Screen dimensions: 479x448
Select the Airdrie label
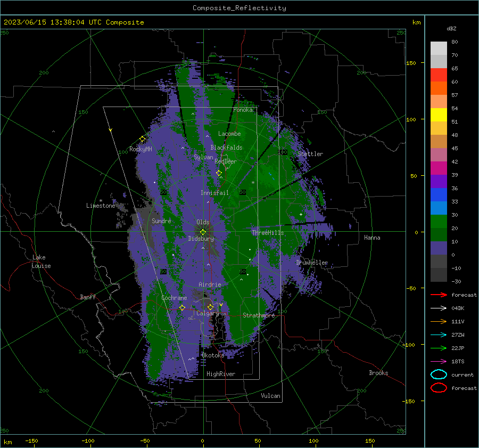(210, 284)
